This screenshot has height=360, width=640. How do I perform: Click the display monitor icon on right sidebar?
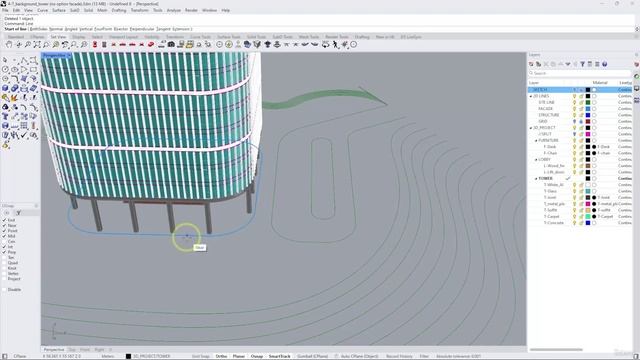click(636, 88)
